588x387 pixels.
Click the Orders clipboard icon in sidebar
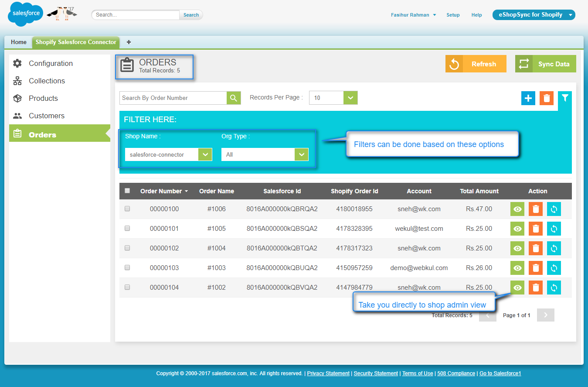tap(17, 134)
